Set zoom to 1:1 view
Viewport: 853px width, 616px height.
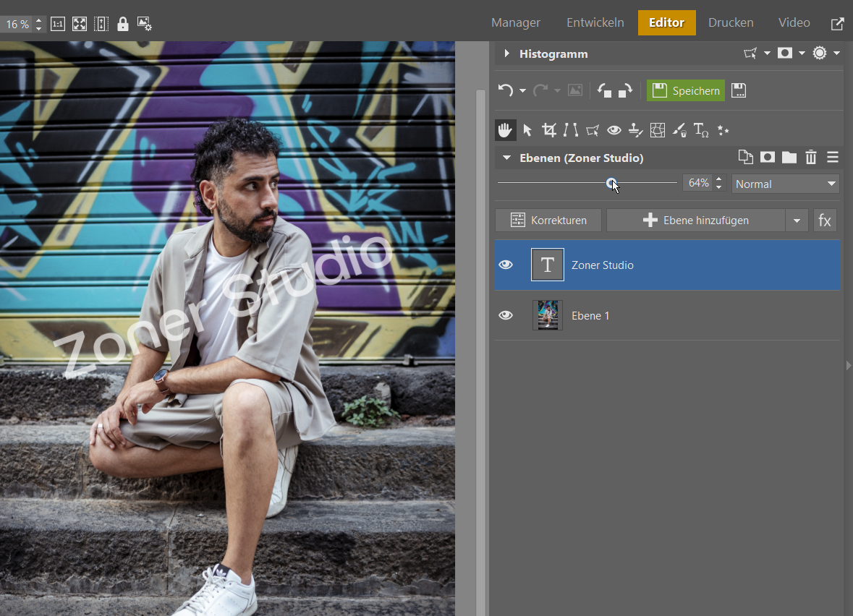(x=58, y=24)
